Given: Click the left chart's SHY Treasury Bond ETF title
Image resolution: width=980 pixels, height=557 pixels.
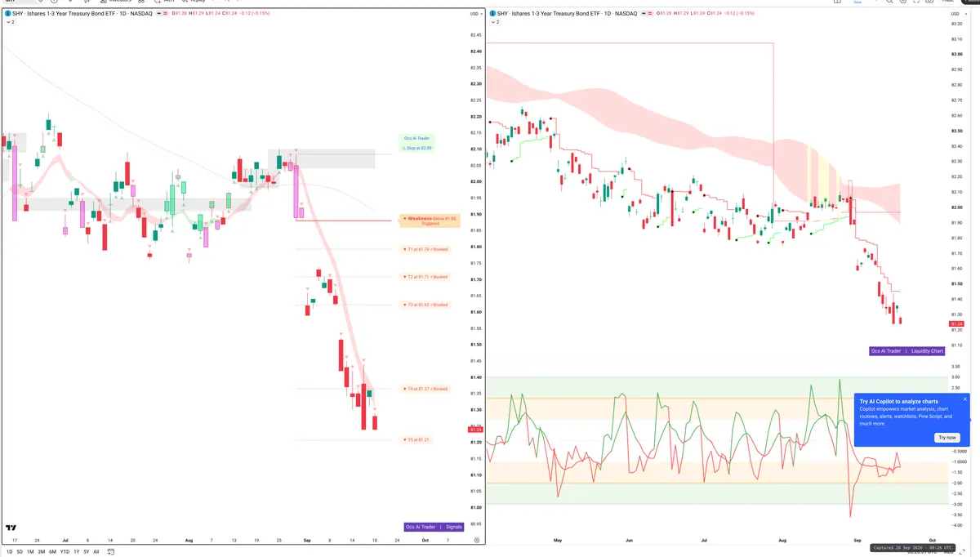Looking at the screenshot, I should click(x=82, y=14).
